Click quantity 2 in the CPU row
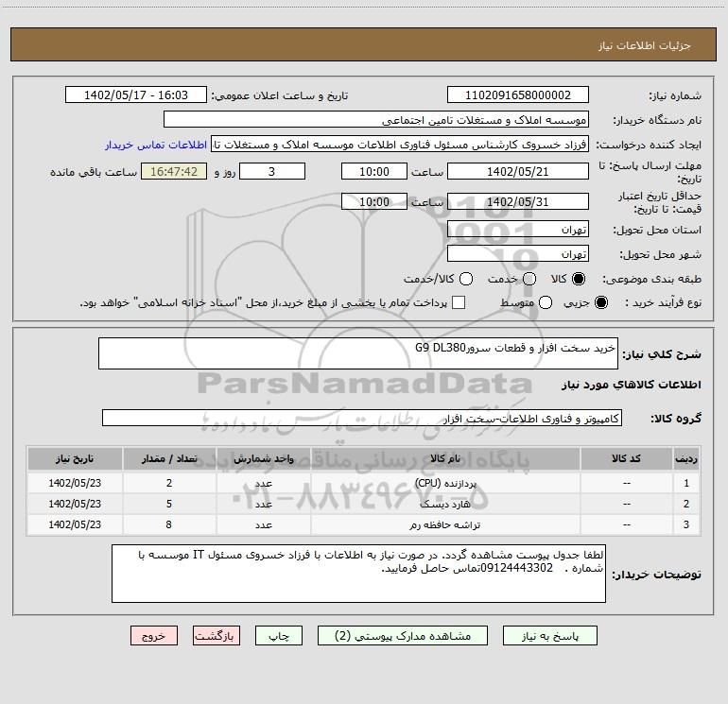The width and height of the screenshot is (728, 704). pyautogui.click(x=169, y=483)
